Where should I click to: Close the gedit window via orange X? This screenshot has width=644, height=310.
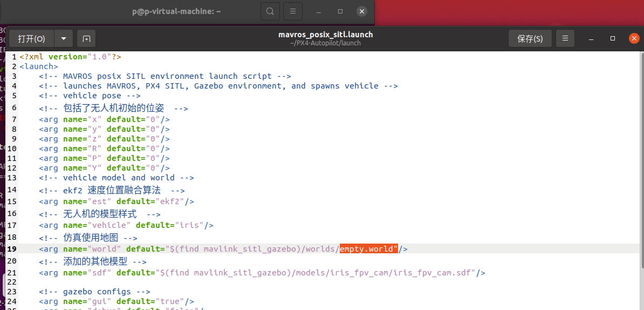click(x=634, y=39)
